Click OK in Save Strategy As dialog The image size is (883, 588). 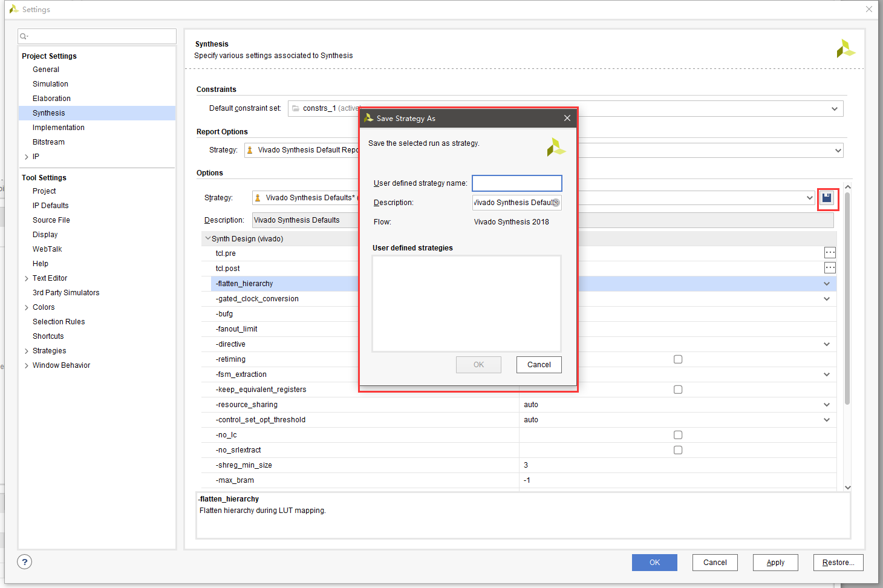[x=478, y=365]
